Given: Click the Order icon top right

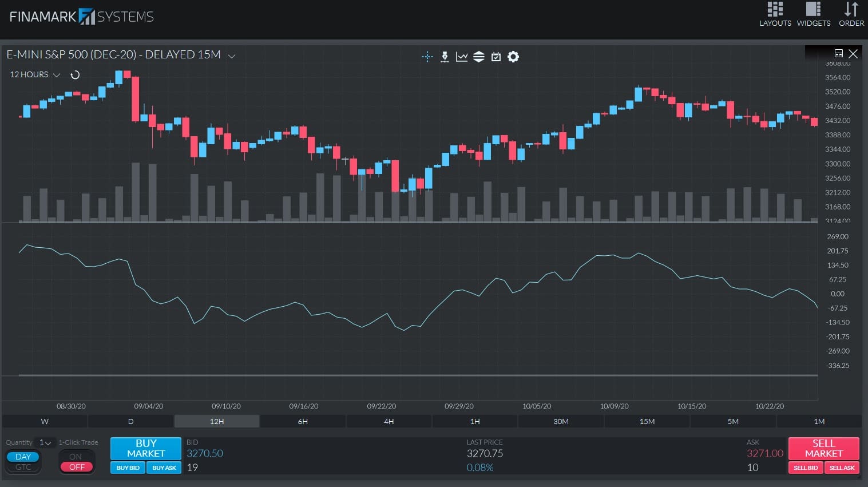Looking at the screenshot, I should click(x=851, y=14).
